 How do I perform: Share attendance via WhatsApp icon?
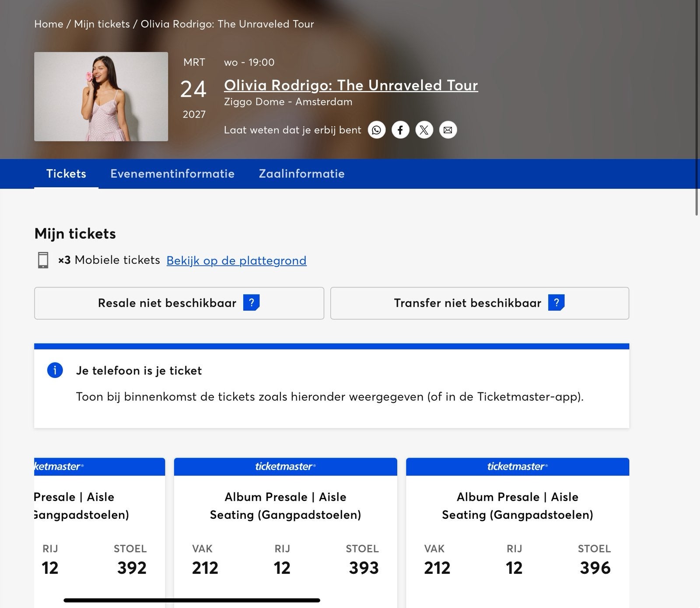[x=377, y=130]
